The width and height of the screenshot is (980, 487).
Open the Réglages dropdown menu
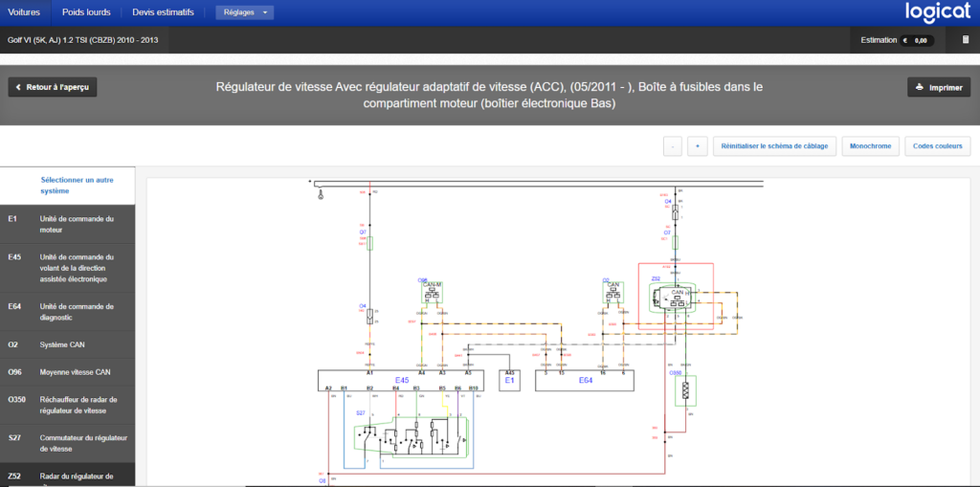coord(244,12)
